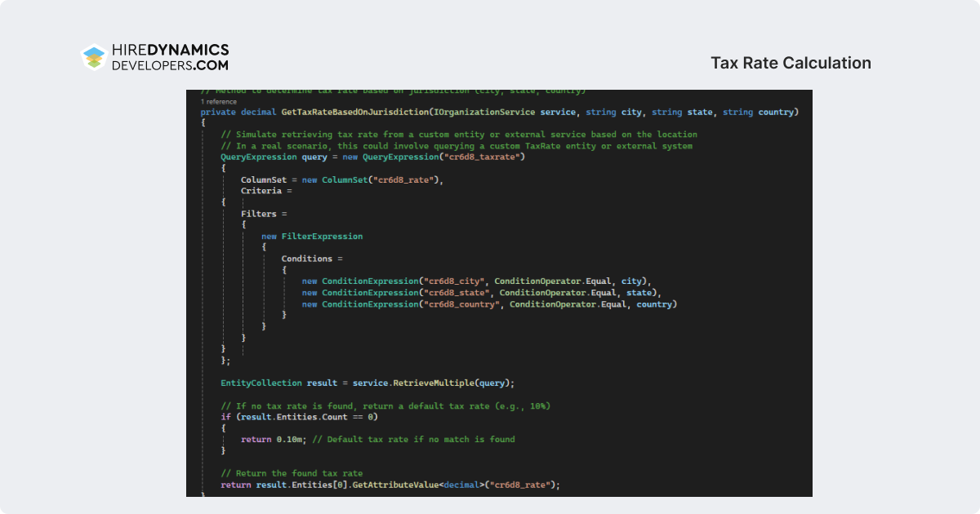Click the 'QueryExpression query' declaration
Image resolution: width=980 pixels, height=514 pixels.
pyautogui.click(x=274, y=157)
